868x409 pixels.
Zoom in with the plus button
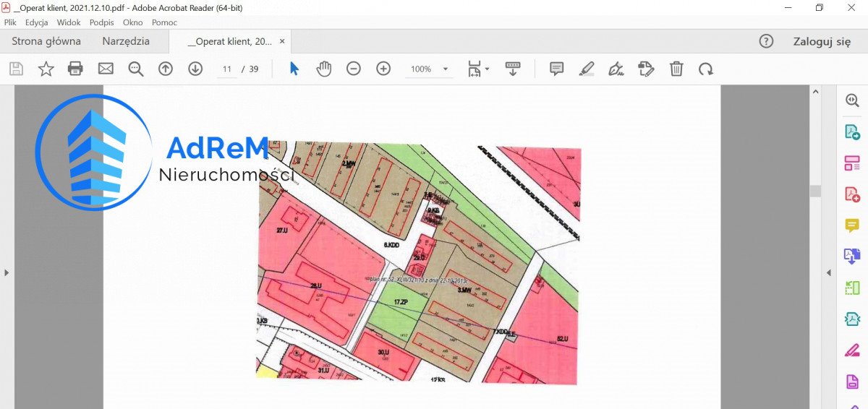tap(383, 69)
